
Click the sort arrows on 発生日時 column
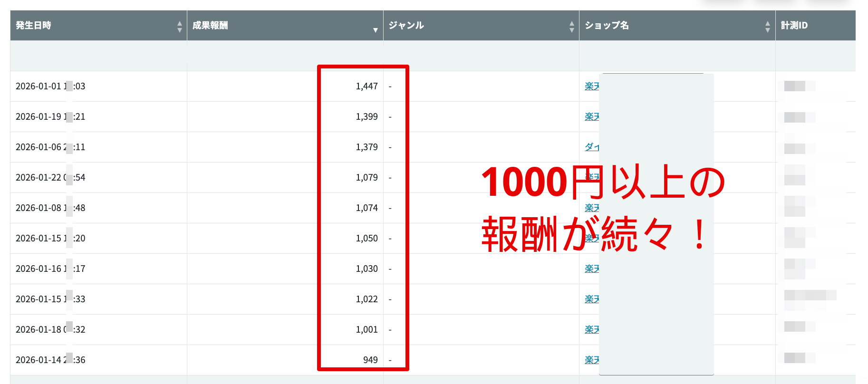(179, 27)
